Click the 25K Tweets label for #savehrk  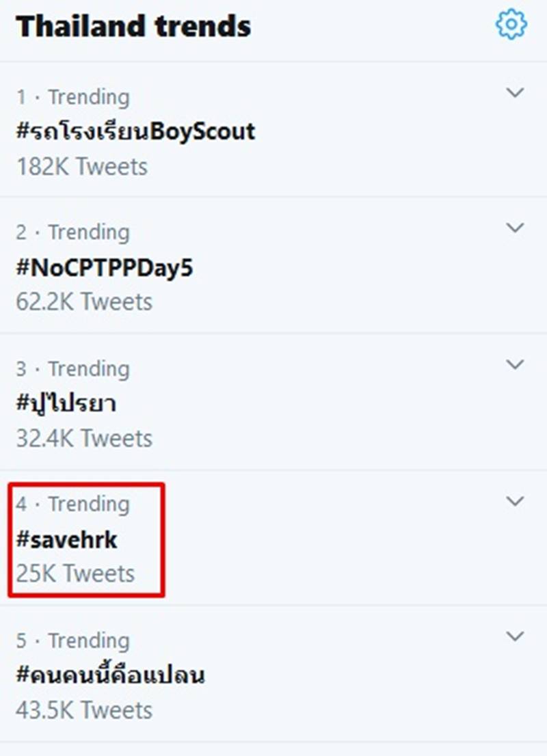66,573
